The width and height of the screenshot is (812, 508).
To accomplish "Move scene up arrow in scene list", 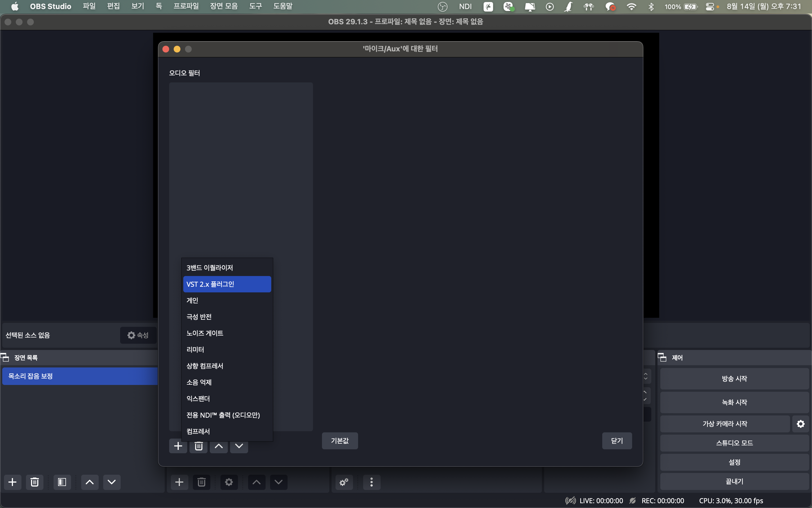I will (x=90, y=482).
